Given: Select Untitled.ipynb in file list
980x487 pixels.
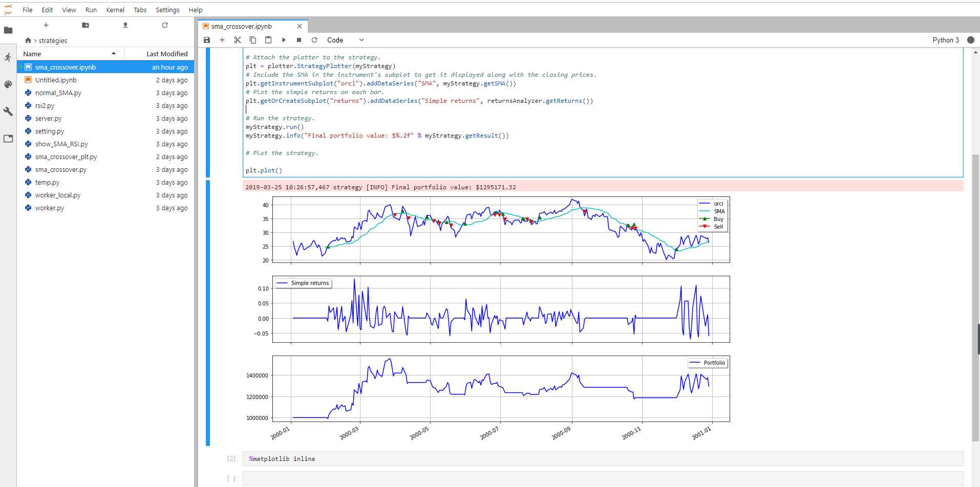Looking at the screenshot, I should [105, 80].
